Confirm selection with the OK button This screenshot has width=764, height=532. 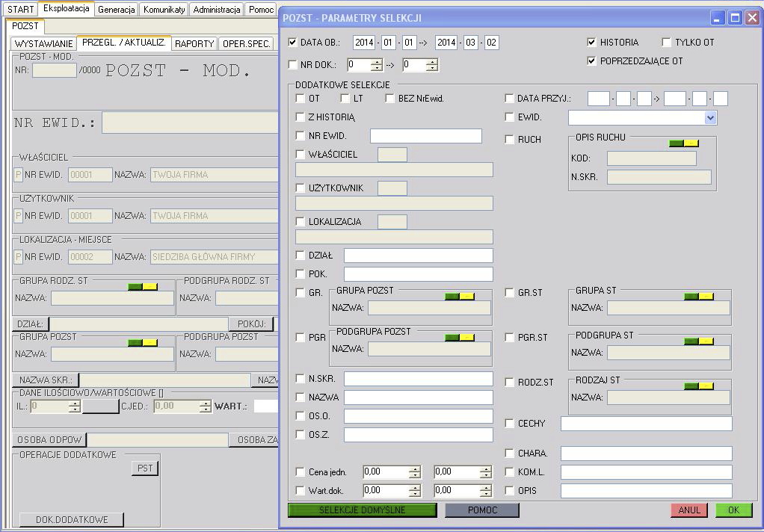coord(734,510)
